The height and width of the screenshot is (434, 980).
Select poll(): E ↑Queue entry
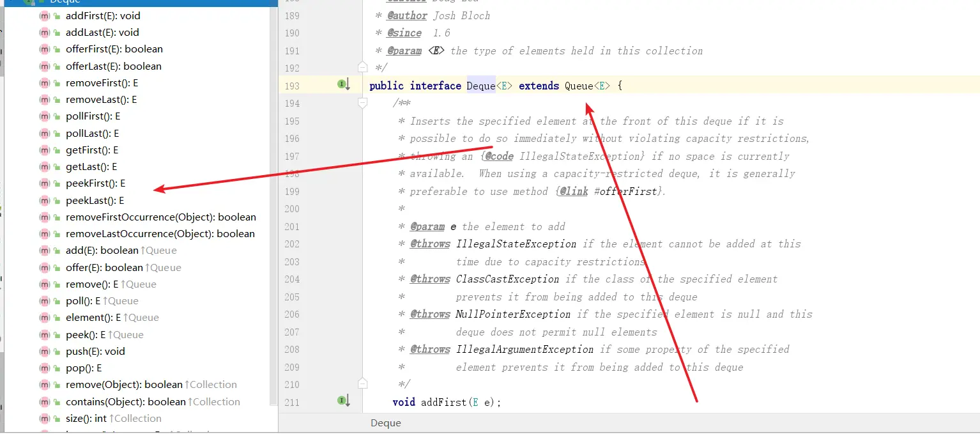click(x=102, y=300)
